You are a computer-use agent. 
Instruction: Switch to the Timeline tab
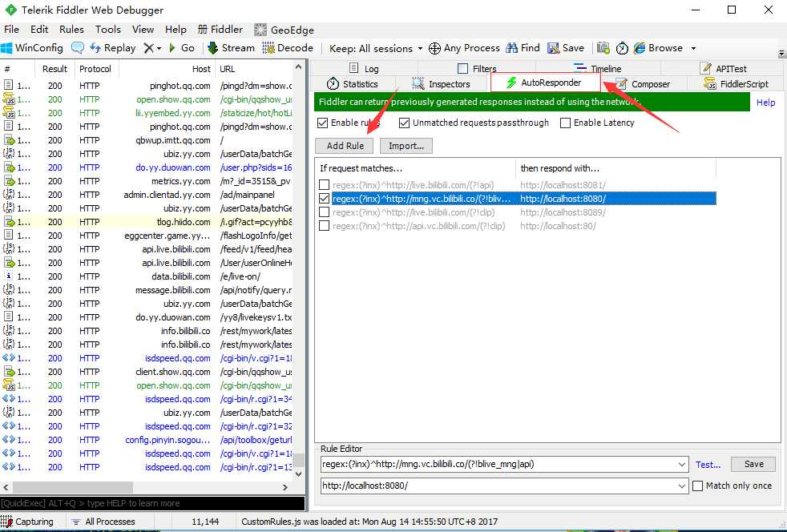click(x=597, y=68)
